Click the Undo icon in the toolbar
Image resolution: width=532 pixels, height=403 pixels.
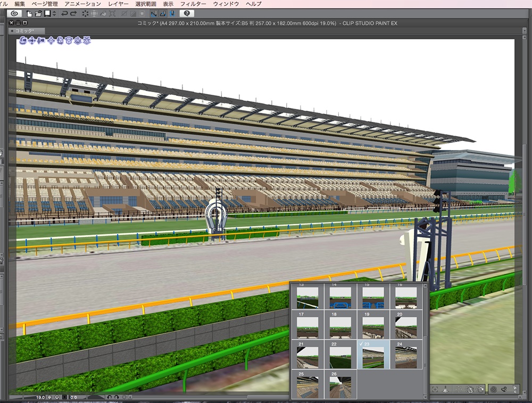click(64, 15)
